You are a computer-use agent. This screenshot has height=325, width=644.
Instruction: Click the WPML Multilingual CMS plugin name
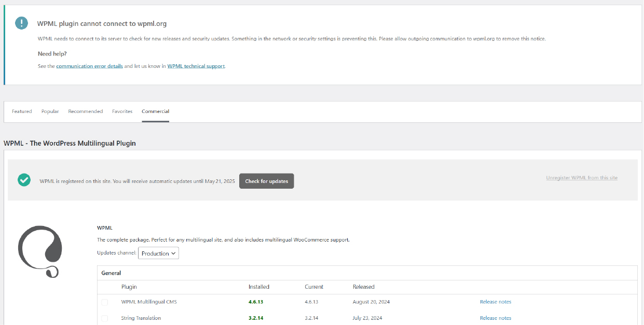tap(149, 302)
